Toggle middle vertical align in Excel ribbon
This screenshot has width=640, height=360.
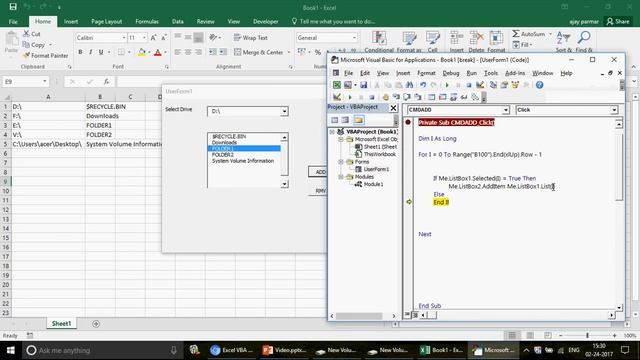pos(188,37)
